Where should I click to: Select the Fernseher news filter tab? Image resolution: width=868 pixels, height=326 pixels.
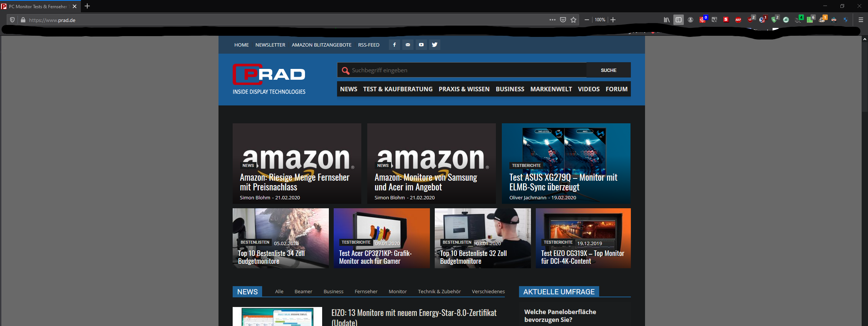366,291
